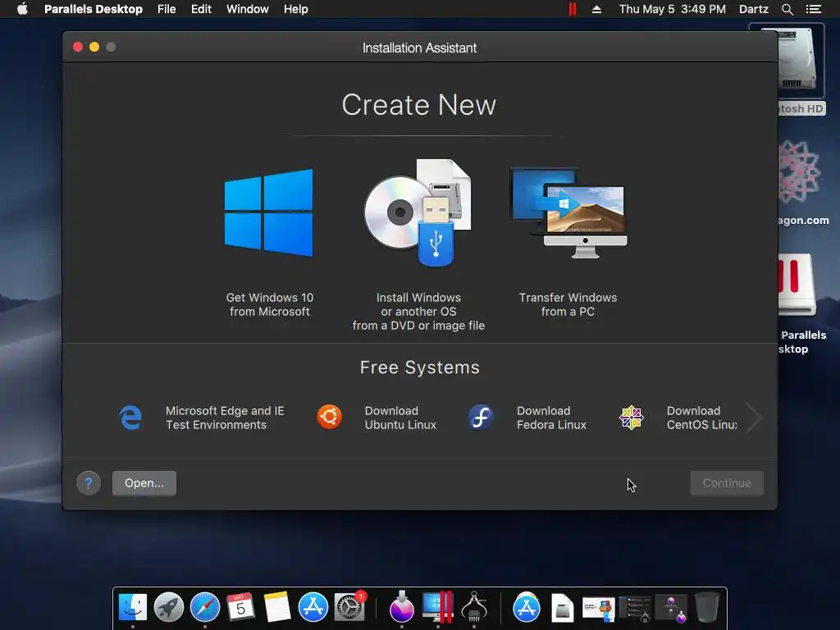Open Safari compass in the Dock
The height and width of the screenshot is (630, 840).
[204, 608]
